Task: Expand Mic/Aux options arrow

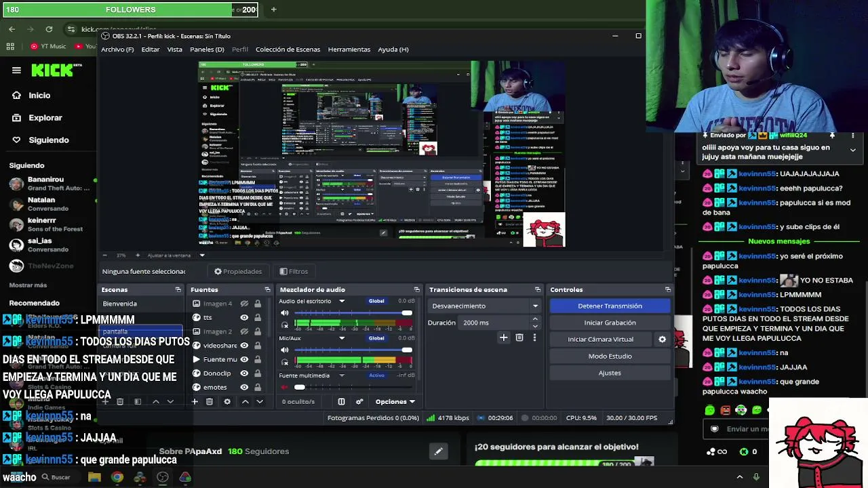Action: point(342,338)
